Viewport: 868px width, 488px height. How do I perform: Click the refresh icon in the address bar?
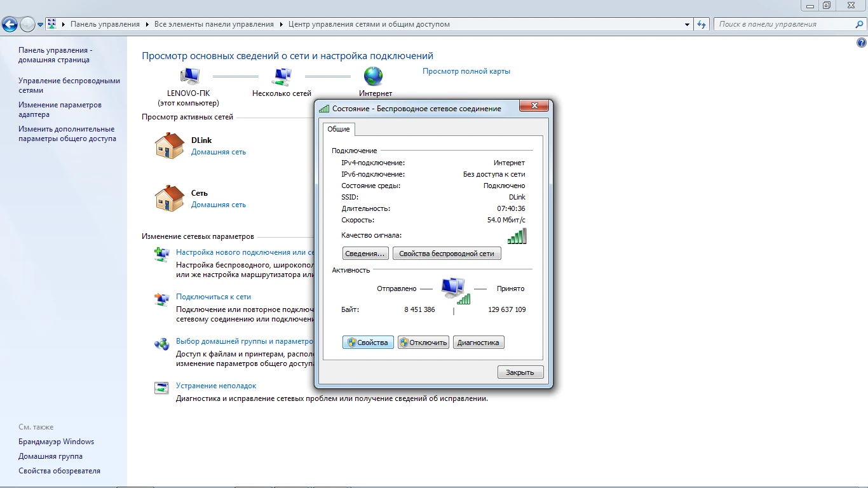(701, 24)
